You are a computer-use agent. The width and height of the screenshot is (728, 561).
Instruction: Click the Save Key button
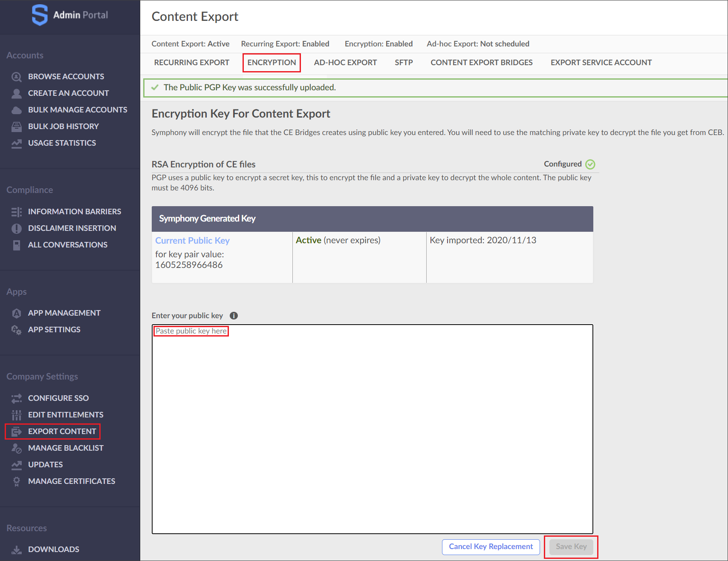click(x=571, y=547)
